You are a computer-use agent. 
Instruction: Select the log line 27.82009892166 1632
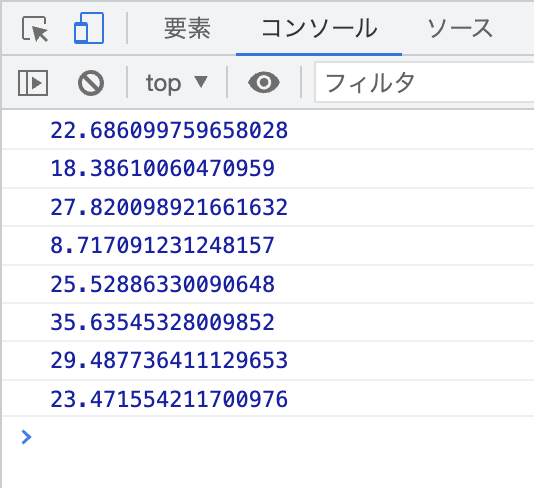click(x=169, y=207)
